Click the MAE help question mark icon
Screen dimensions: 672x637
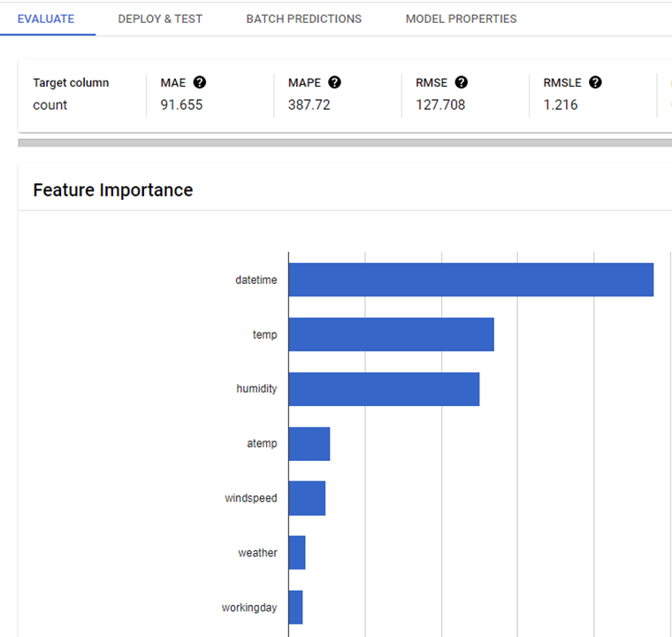[200, 82]
